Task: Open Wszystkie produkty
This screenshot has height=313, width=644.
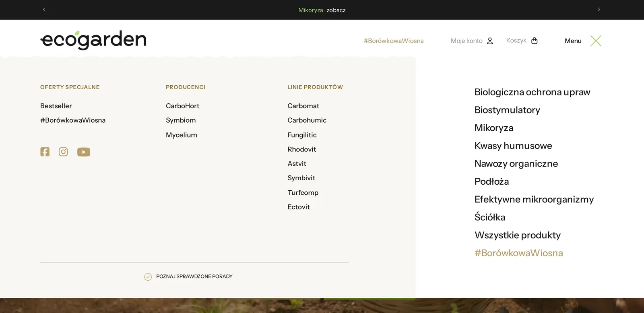Action: tap(518, 235)
